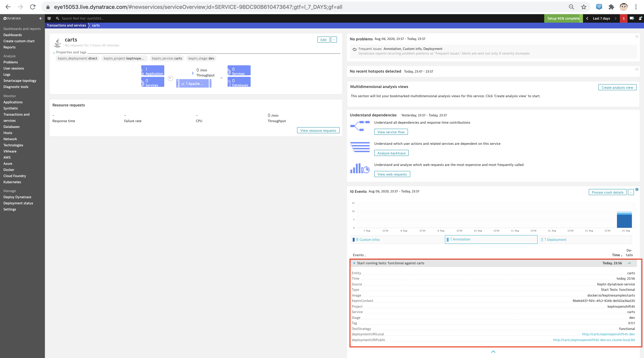
Task: Collapse the Dynatrace sidebar with the arrow
Action: tap(40, 18)
